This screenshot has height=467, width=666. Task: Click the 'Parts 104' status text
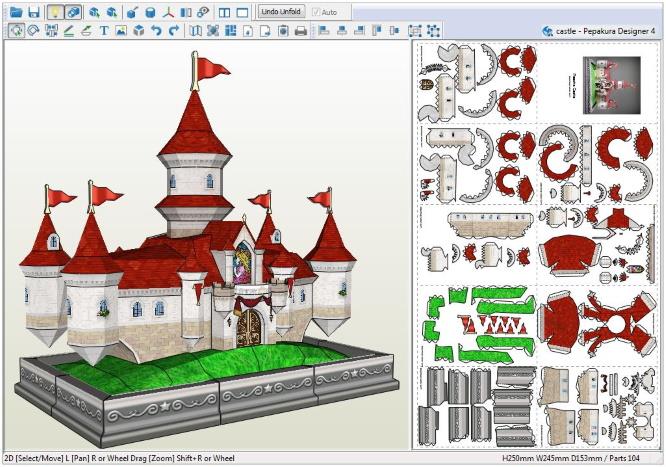(624, 458)
